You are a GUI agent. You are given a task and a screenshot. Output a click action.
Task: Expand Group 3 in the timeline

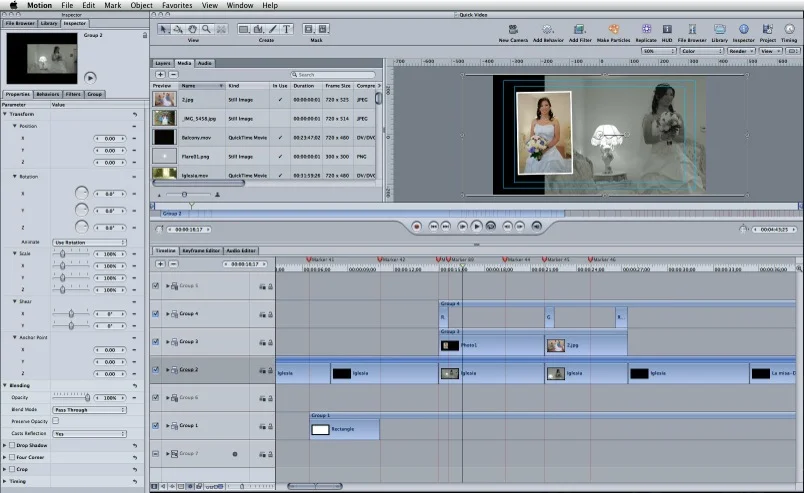coord(168,342)
